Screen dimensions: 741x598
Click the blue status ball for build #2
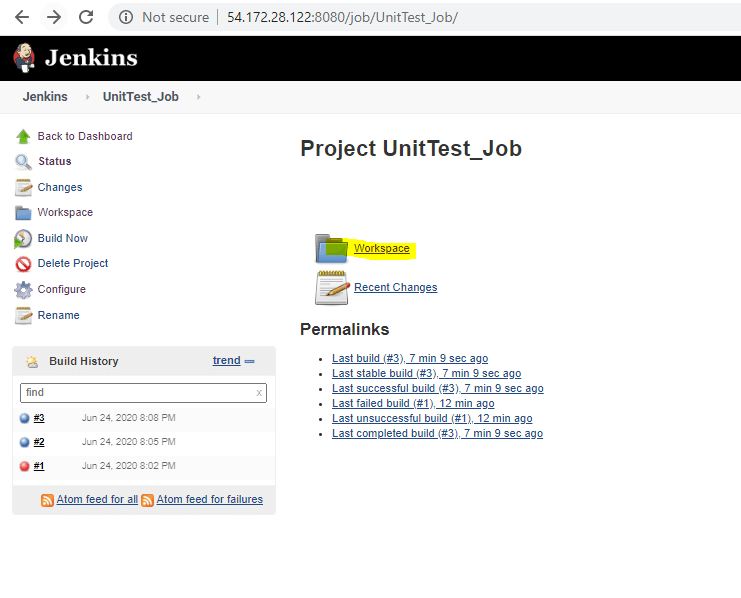[25, 442]
